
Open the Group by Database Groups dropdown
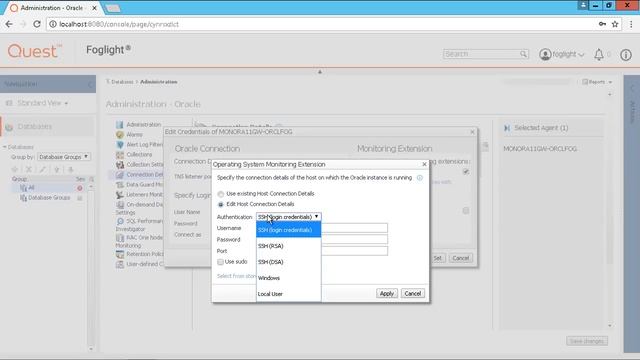[63, 157]
